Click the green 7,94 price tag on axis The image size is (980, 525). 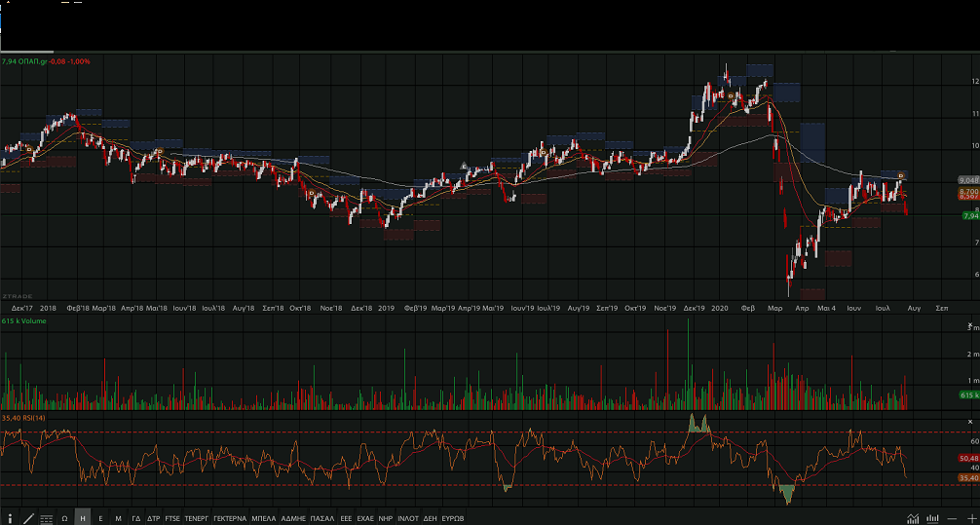point(968,216)
